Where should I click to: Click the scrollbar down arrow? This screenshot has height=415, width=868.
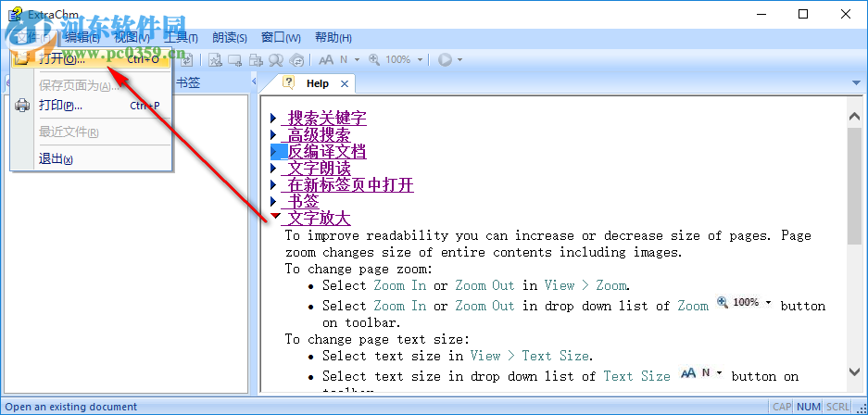coord(854,371)
